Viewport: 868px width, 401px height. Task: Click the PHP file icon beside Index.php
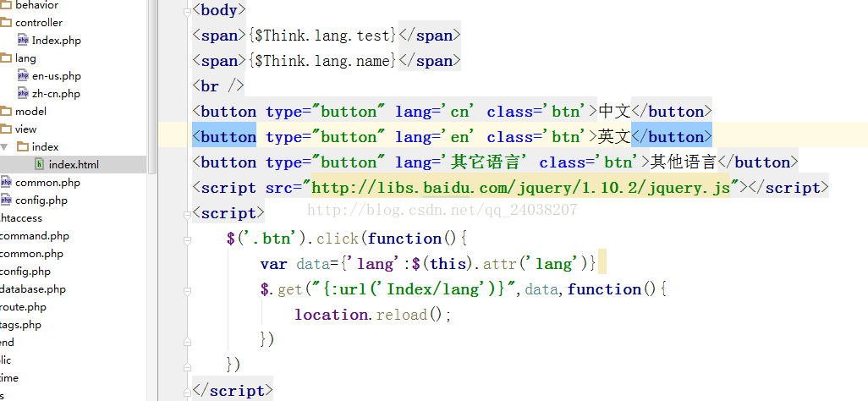23,40
